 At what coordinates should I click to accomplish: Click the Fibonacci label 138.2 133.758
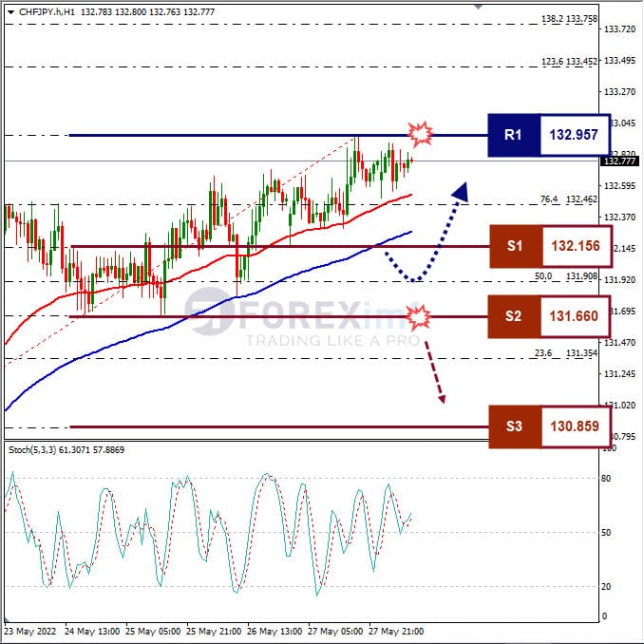[569, 19]
